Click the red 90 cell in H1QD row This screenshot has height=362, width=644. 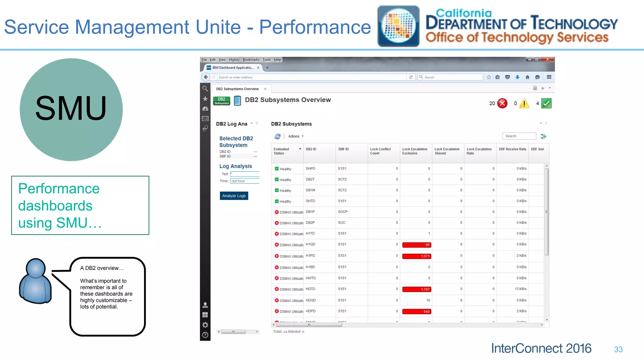[x=417, y=245]
